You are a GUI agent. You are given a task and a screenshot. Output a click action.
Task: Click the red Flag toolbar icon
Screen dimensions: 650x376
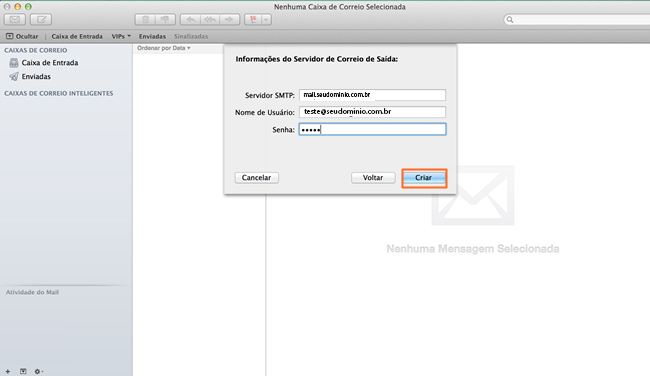(x=253, y=19)
